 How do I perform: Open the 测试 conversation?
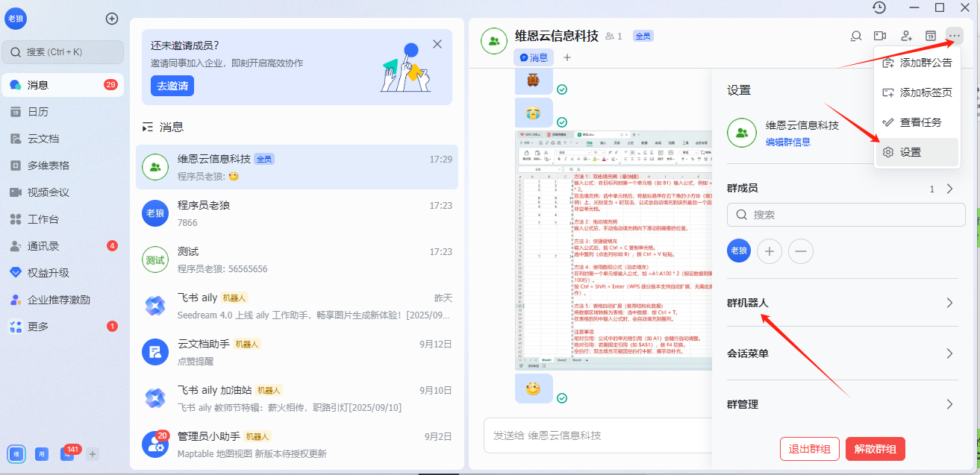click(x=297, y=259)
